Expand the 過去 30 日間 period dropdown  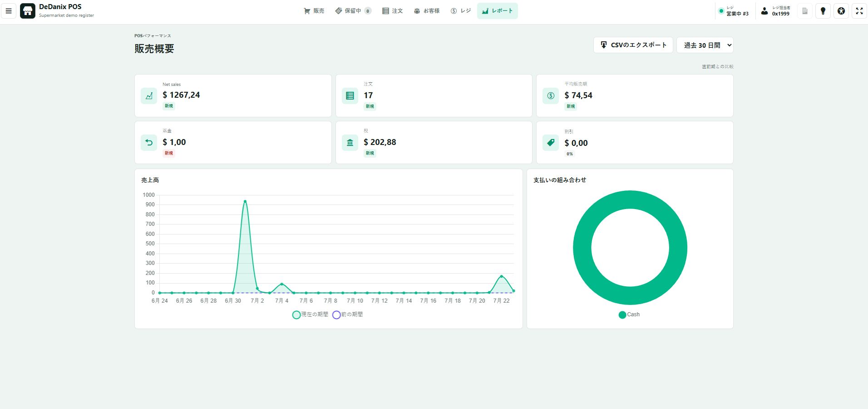click(705, 45)
